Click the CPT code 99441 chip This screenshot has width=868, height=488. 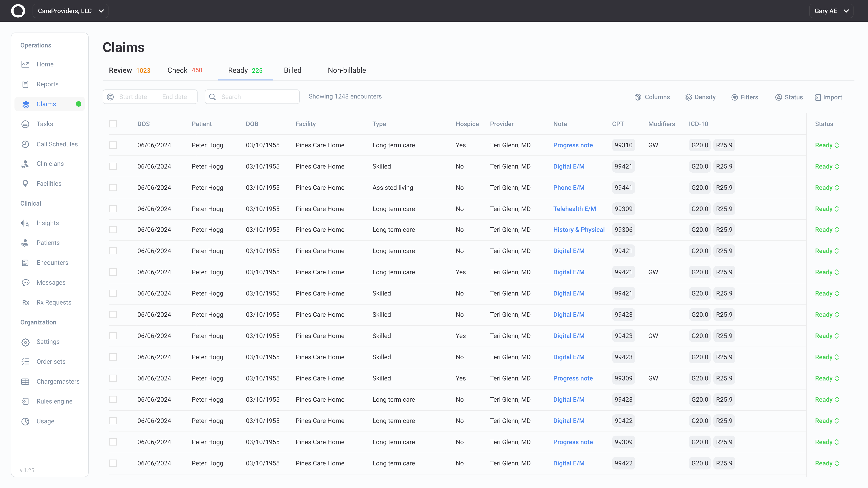pos(623,188)
